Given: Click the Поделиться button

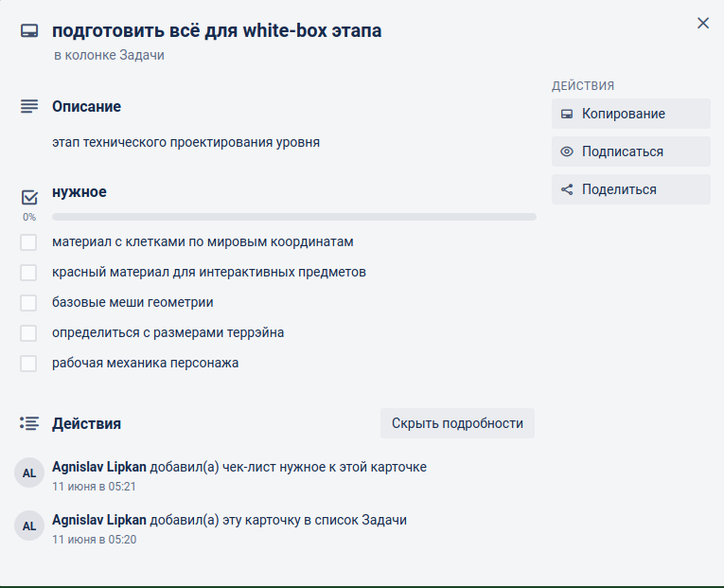Looking at the screenshot, I should pyautogui.click(x=630, y=189).
